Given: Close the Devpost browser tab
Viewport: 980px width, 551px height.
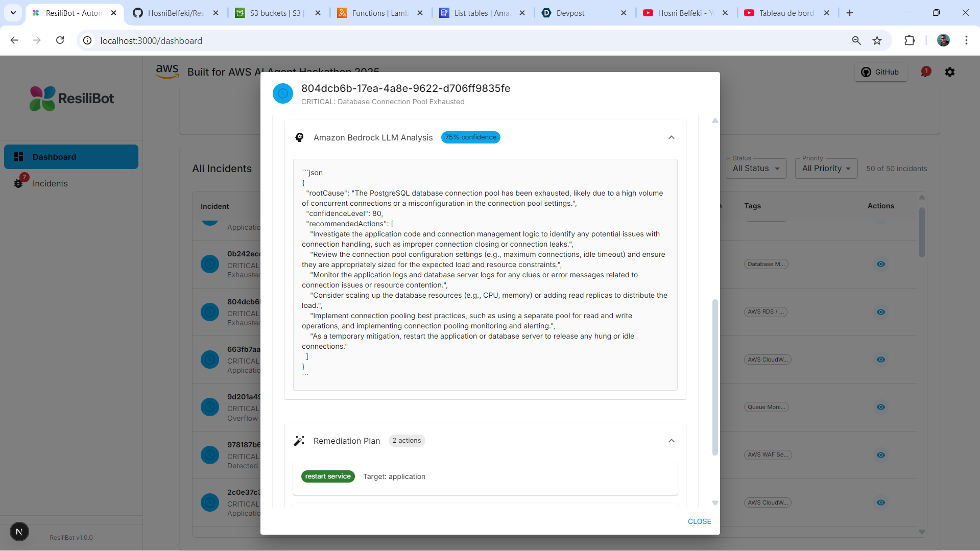Looking at the screenshot, I should (x=624, y=13).
